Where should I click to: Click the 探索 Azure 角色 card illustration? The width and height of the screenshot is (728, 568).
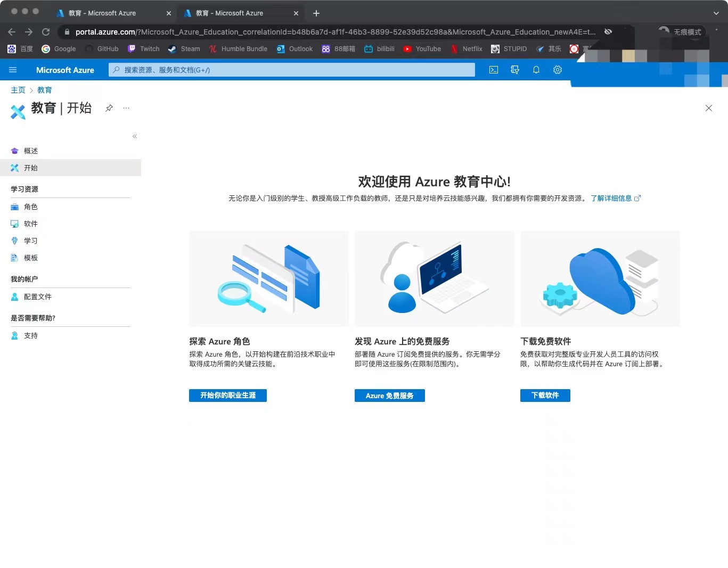[x=269, y=279]
